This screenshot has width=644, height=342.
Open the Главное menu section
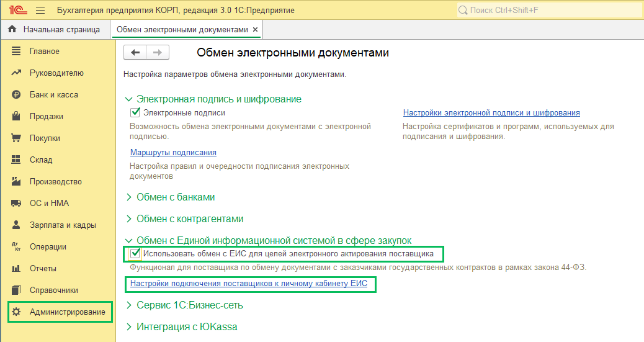tap(44, 51)
